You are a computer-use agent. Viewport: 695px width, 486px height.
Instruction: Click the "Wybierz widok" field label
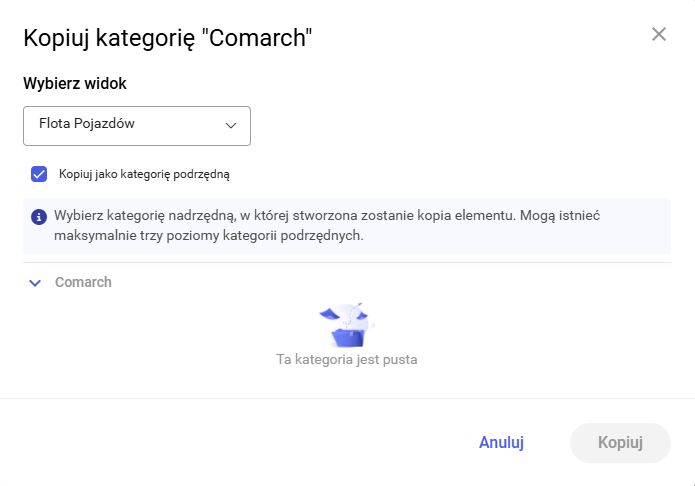point(75,83)
